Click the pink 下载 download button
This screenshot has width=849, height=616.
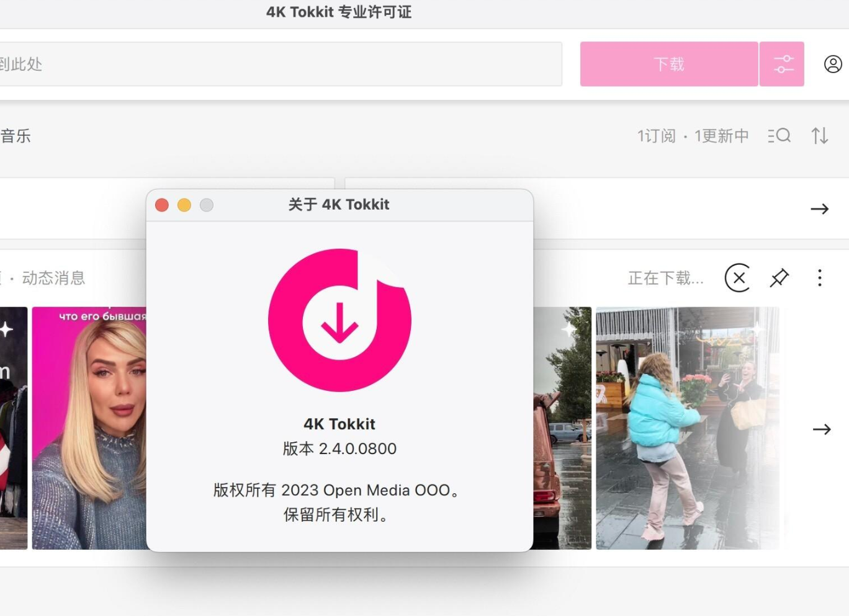[669, 64]
